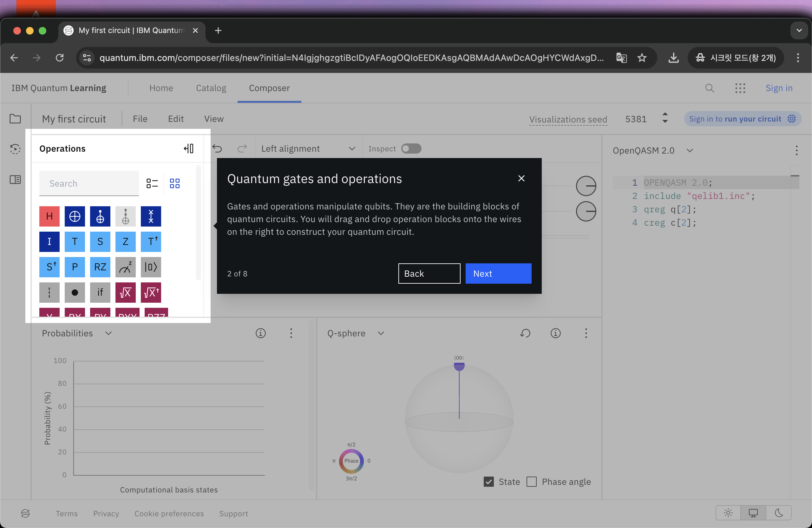
Task: Switch operations to list view
Action: click(152, 184)
